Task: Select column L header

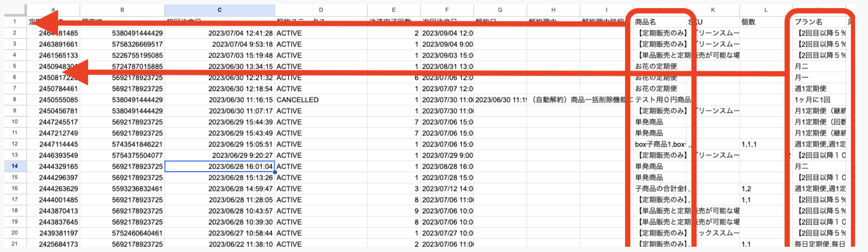Action: point(766,10)
